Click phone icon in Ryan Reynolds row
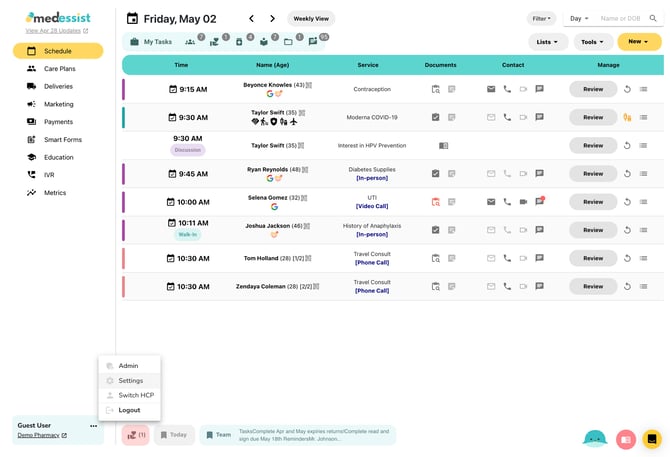This screenshot has height=457, width=670. (507, 173)
